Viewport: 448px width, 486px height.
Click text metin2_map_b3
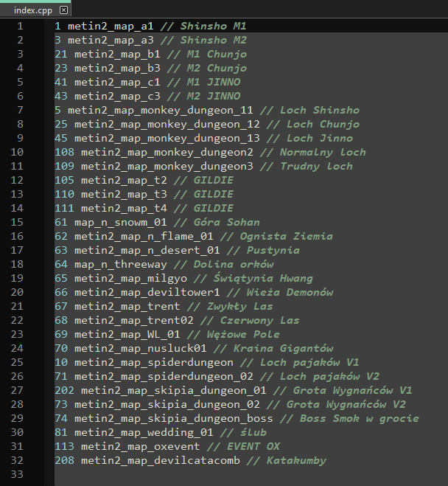[117, 68]
